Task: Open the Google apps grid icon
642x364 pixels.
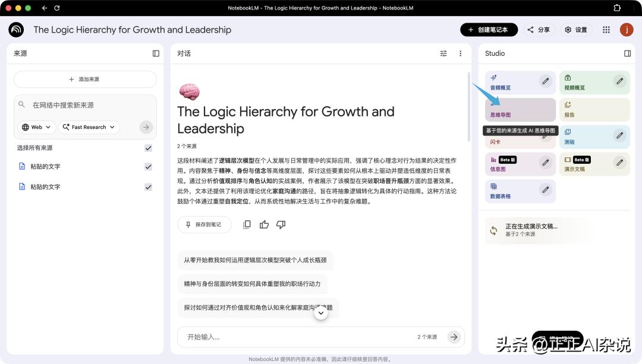Action: tap(606, 30)
